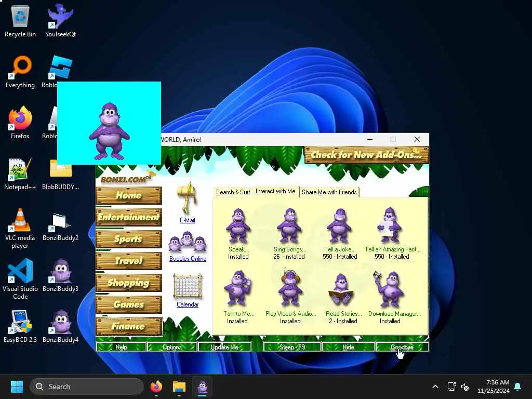Open the Download Manager icon
532x399 pixels.
point(390,289)
